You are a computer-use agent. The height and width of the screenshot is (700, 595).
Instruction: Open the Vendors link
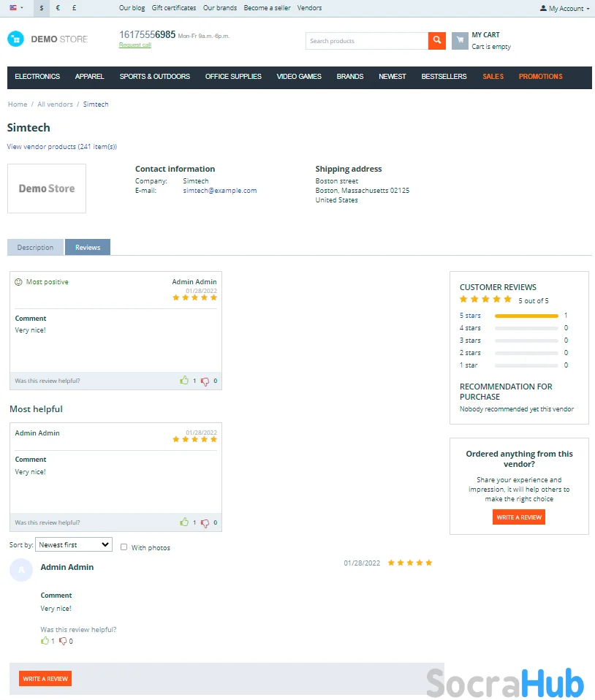click(x=310, y=8)
